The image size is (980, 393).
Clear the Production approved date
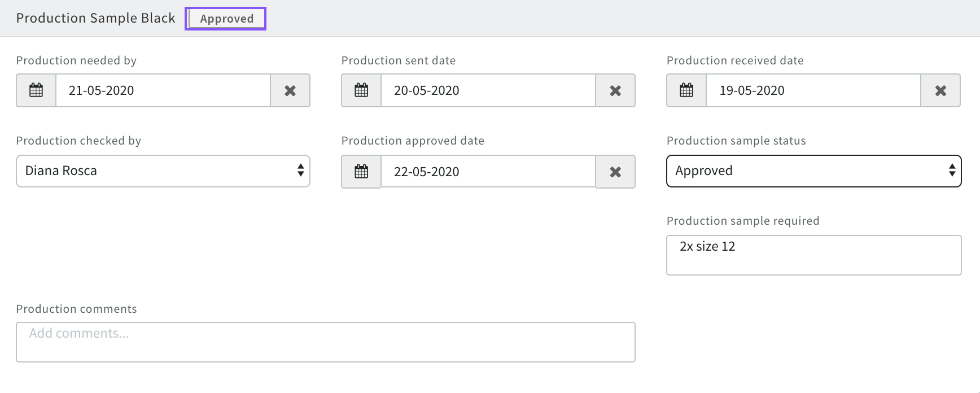coord(615,172)
